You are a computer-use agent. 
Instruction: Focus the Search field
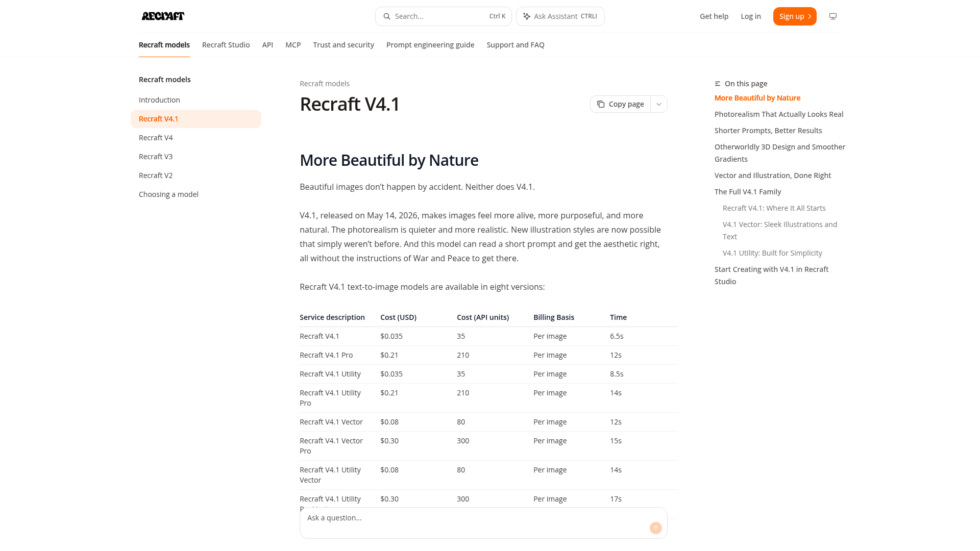(x=444, y=16)
